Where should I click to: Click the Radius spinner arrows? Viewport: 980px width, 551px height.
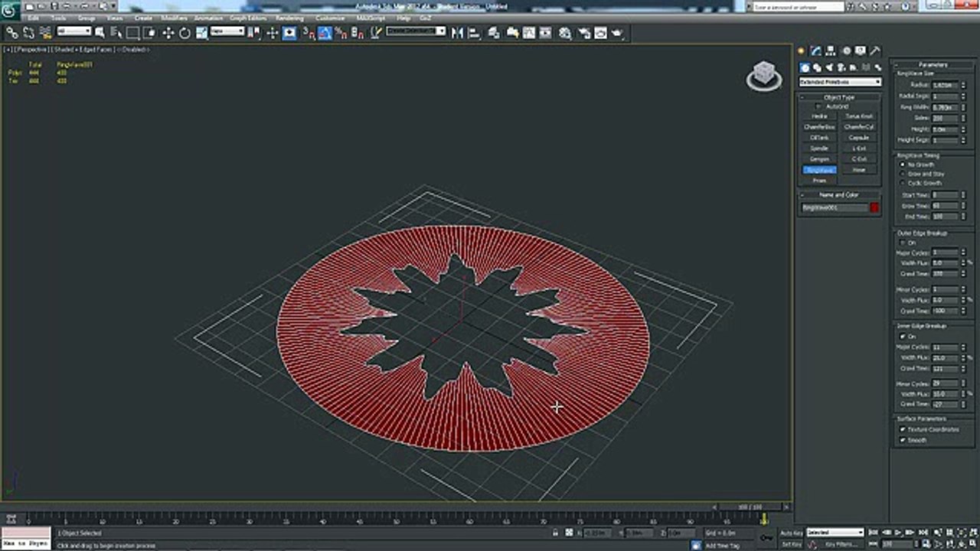click(x=962, y=85)
